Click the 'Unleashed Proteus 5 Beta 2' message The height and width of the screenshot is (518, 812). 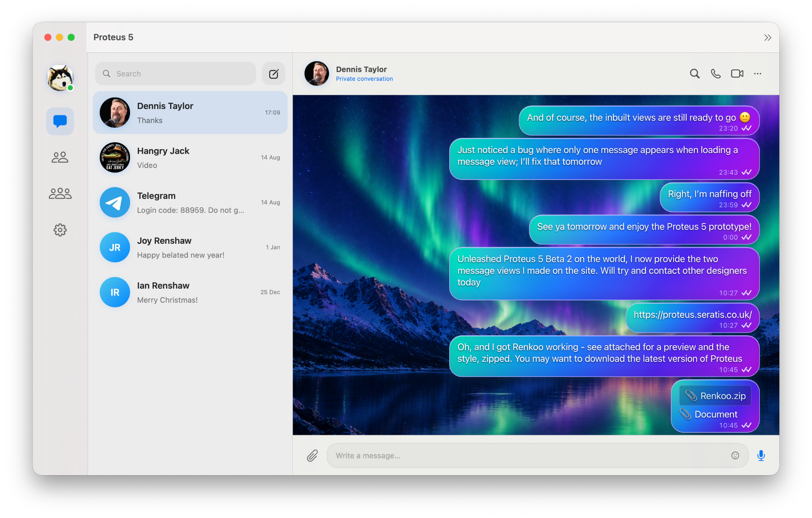click(604, 274)
